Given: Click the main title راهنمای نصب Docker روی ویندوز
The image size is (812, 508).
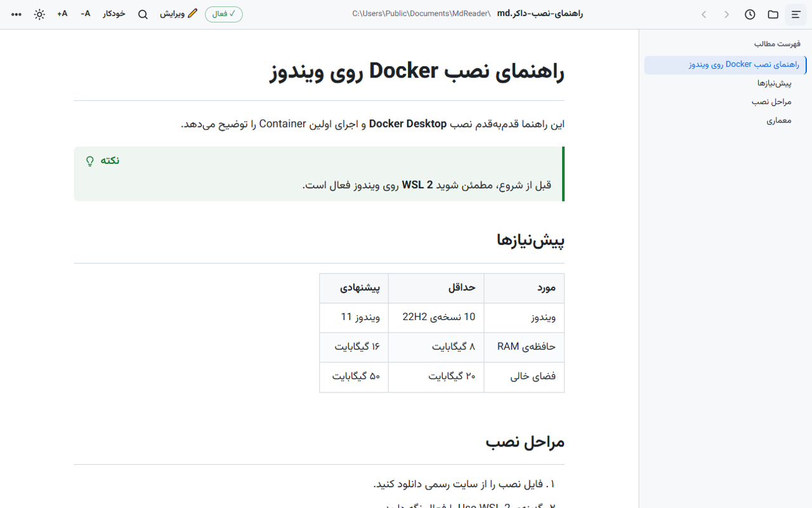Looking at the screenshot, I should [x=417, y=71].
